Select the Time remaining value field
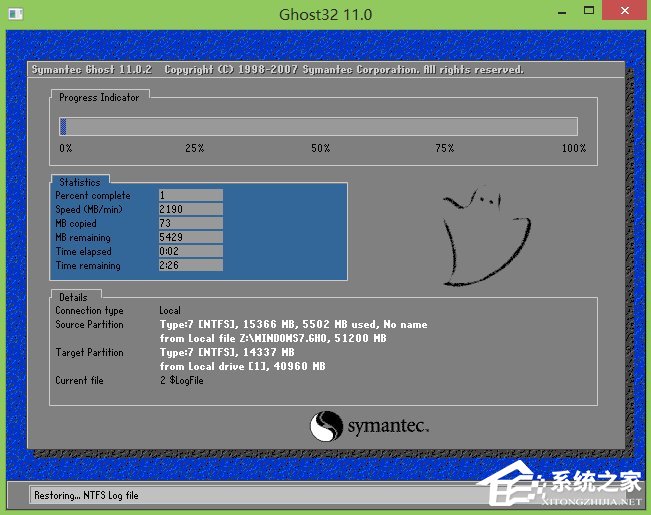The image size is (651, 515). tap(190, 265)
